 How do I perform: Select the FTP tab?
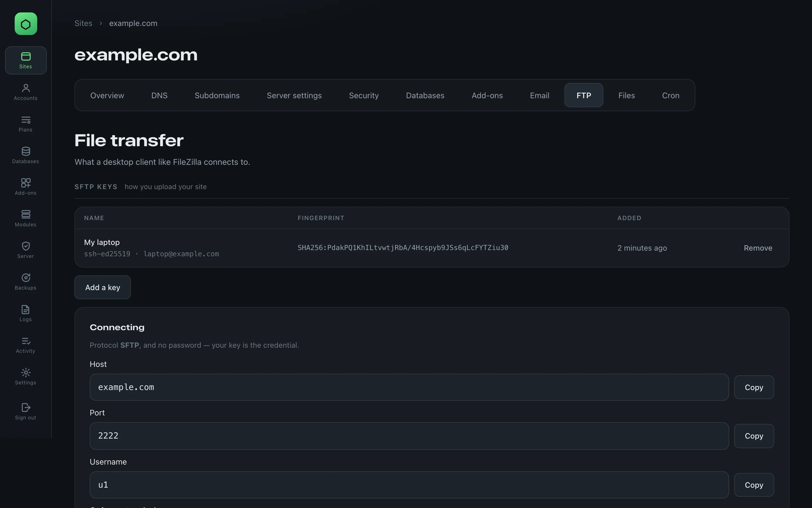coord(584,95)
